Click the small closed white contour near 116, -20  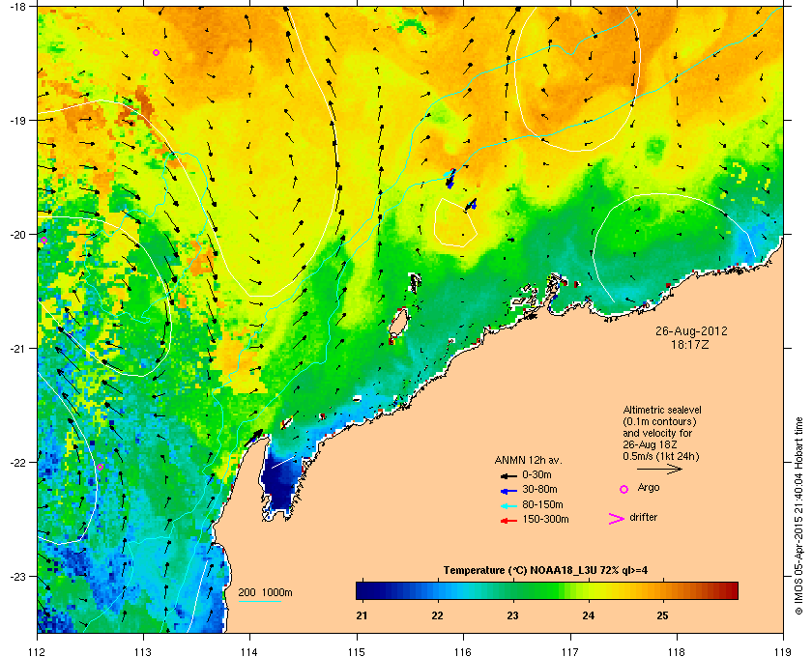click(x=455, y=222)
